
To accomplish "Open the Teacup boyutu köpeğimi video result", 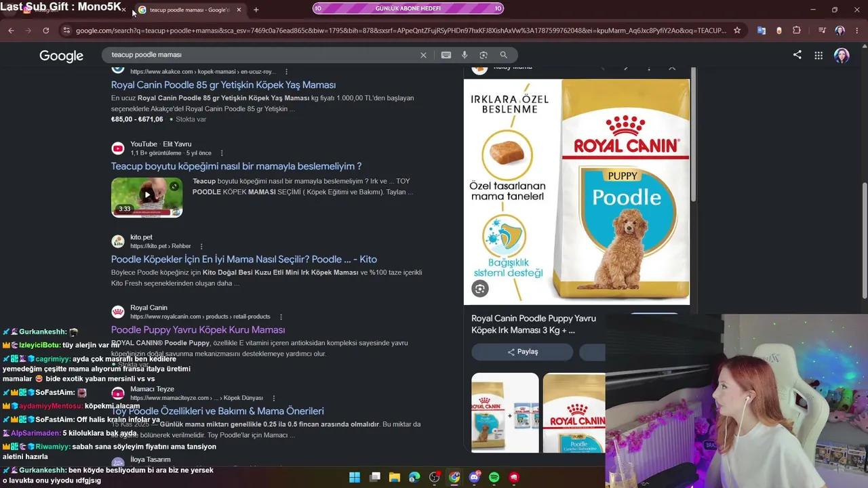I will (236, 166).
